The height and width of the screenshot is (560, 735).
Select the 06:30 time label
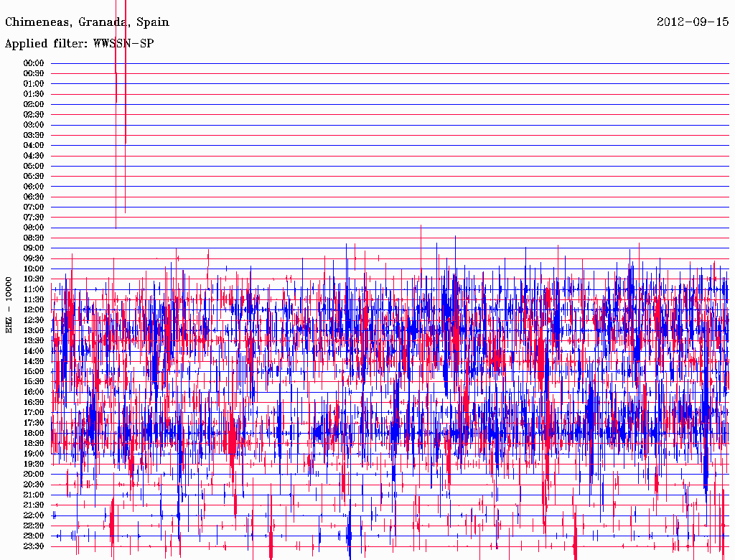(x=34, y=197)
